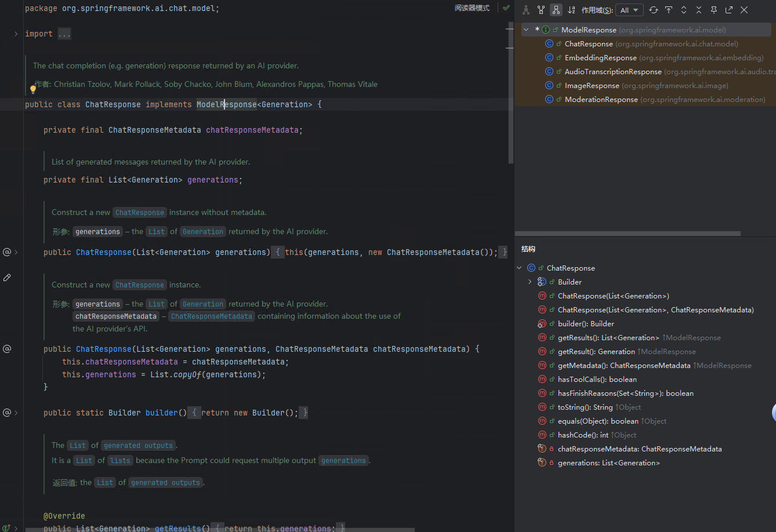Expand folded single-argument ChatResponse constructor
This screenshot has height=532, width=776.
[16, 252]
